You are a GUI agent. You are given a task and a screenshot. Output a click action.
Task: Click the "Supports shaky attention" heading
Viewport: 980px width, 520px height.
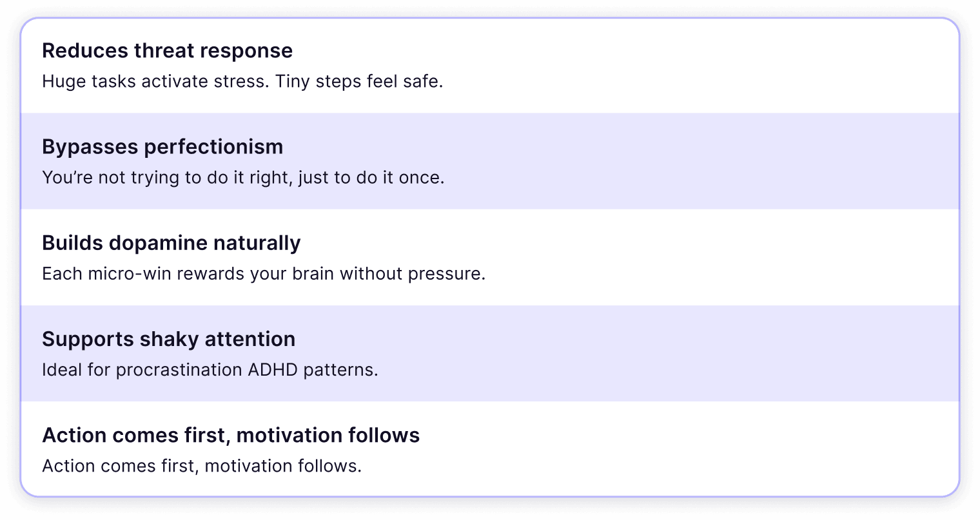tap(168, 339)
